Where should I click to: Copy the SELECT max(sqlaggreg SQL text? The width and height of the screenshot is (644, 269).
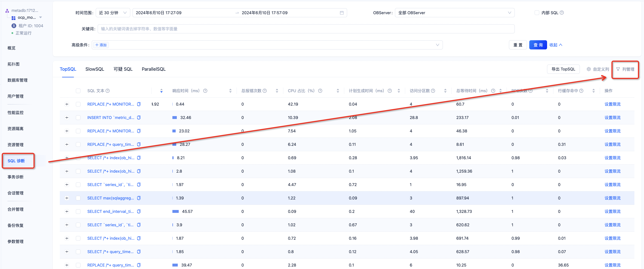[x=139, y=198]
